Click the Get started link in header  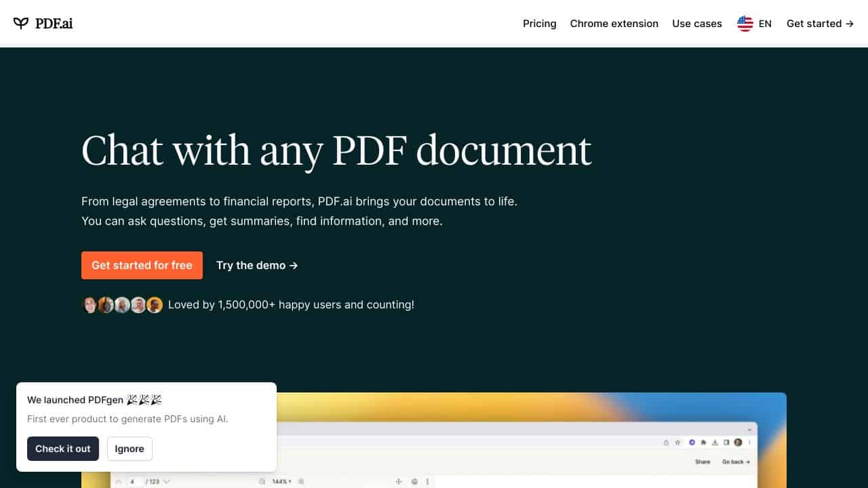(820, 24)
